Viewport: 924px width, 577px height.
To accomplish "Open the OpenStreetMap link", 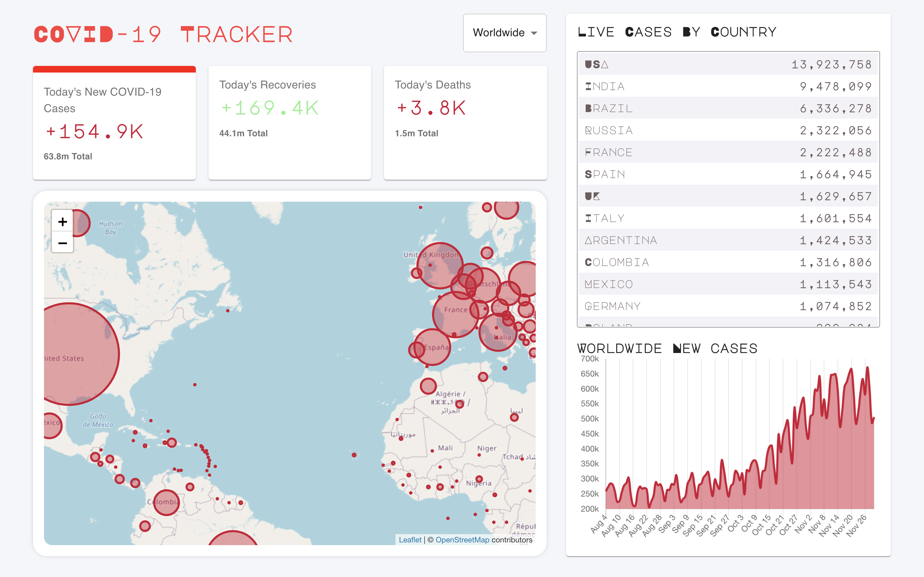I will click(x=462, y=540).
